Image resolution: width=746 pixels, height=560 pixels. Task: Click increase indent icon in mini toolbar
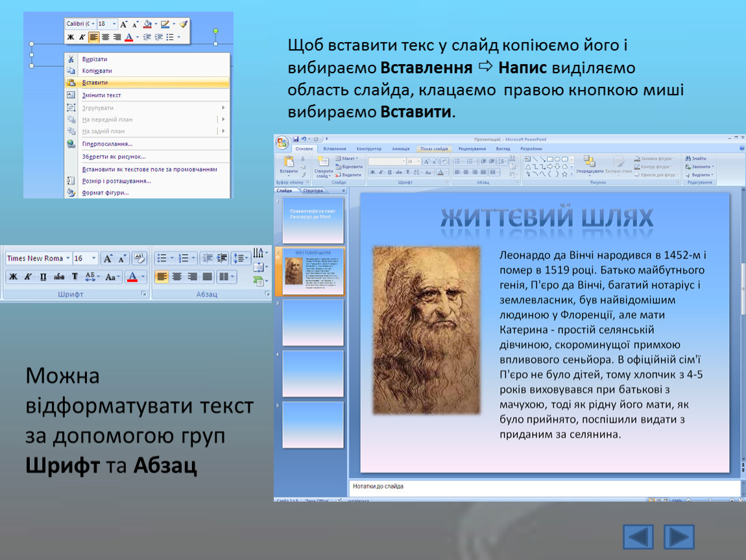(x=158, y=37)
